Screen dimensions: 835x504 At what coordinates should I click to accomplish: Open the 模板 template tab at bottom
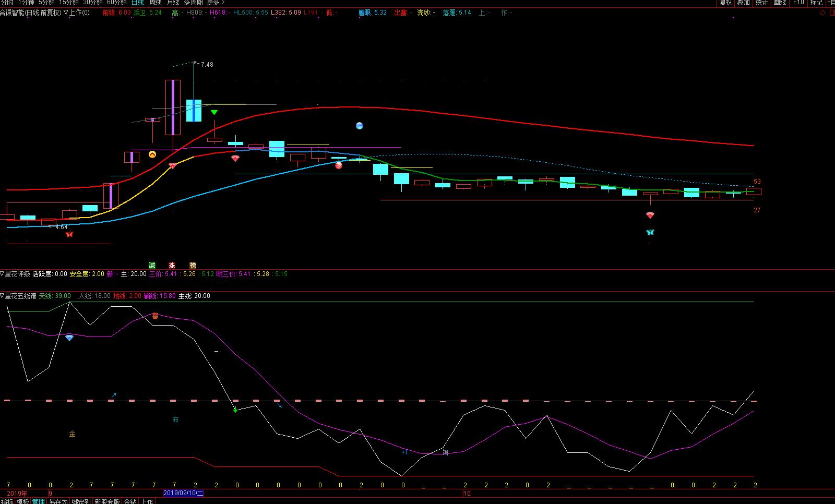click(x=23, y=501)
